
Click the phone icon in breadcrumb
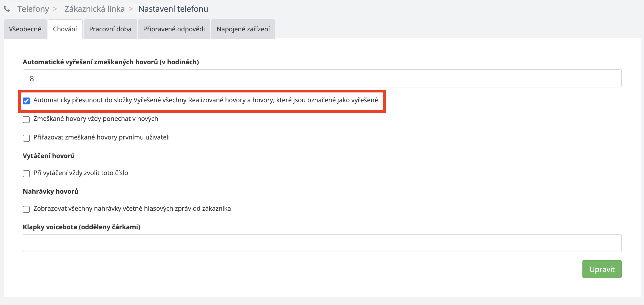pos(7,9)
